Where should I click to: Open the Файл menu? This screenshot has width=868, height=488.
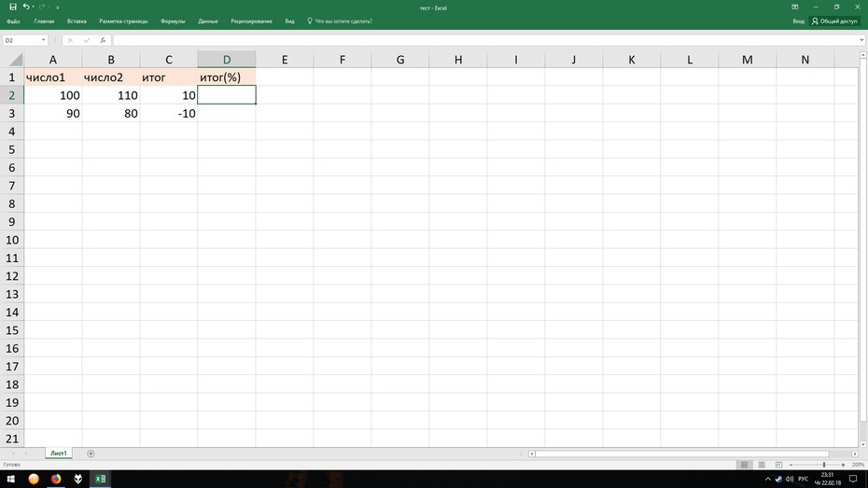(x=13, y=21)
